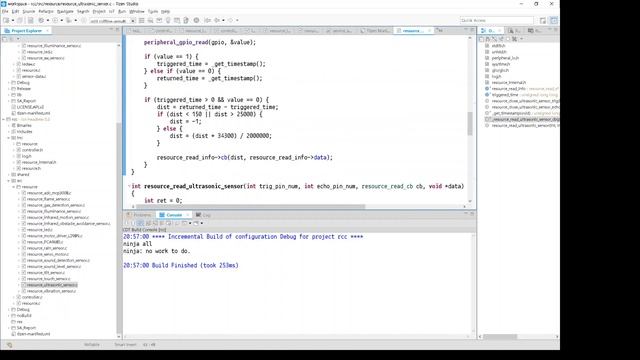The height and width of the screenshot is (360, 640).
Task: Open the Project menu
Action: pos(99,11)
